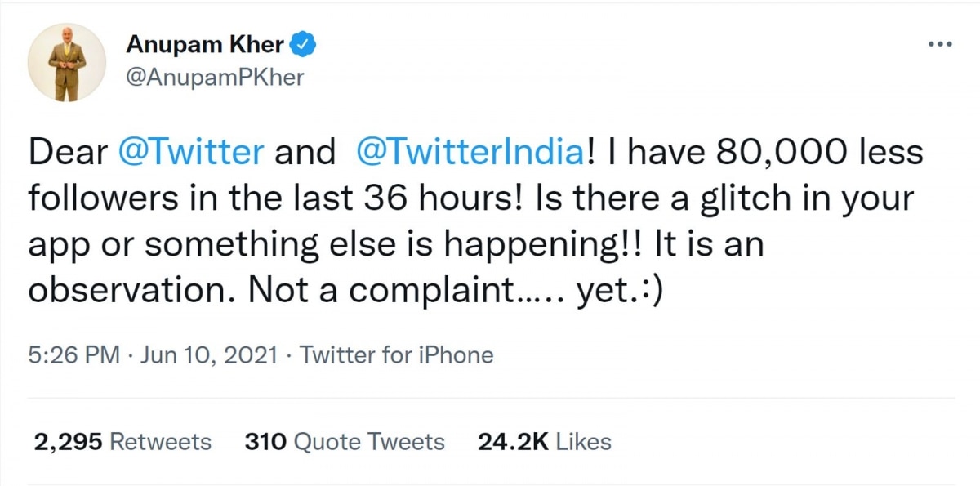Click the Anupam Kher display name

(204, 46)
